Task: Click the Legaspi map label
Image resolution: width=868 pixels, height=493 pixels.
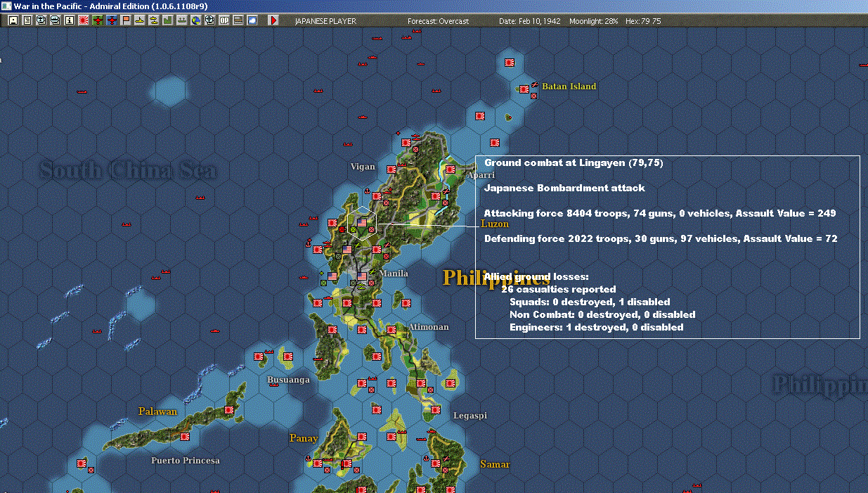Action: pyautogui.click(x=470, y=416)
